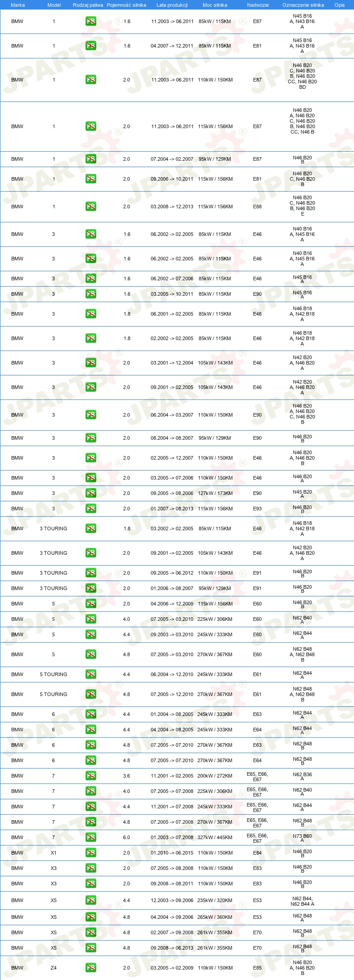Select the E85 body cell
This screenshot has width=354, height=980.
pos(257,968)
